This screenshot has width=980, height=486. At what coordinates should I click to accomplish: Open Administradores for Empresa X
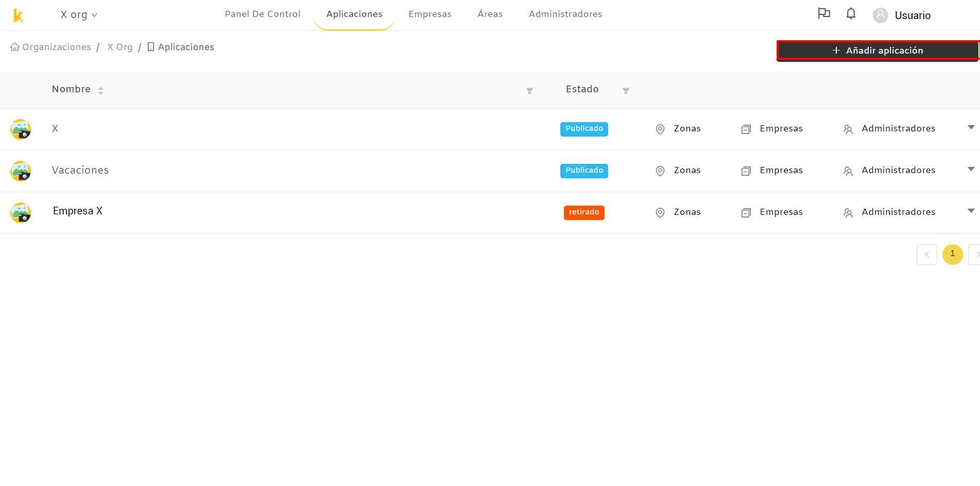click(899, 212)
